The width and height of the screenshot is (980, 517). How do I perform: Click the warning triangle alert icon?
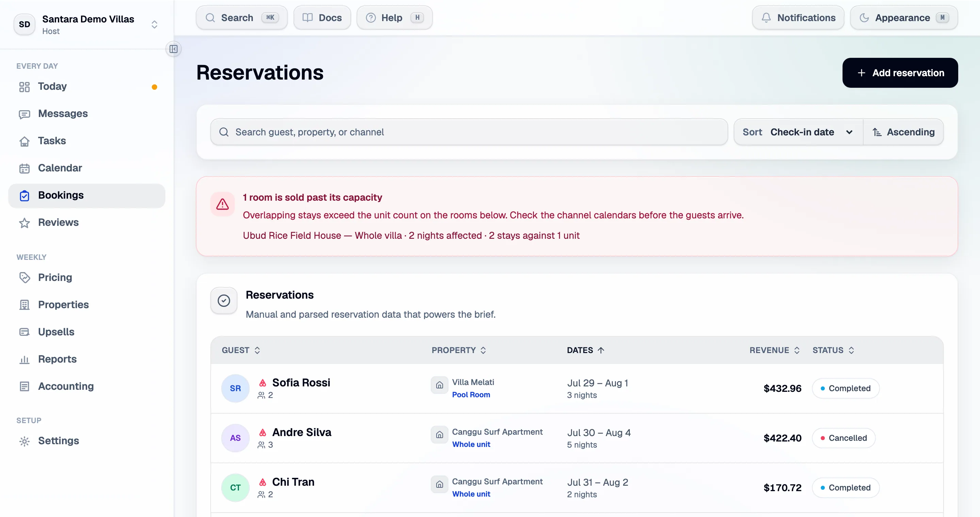point(223,204)
